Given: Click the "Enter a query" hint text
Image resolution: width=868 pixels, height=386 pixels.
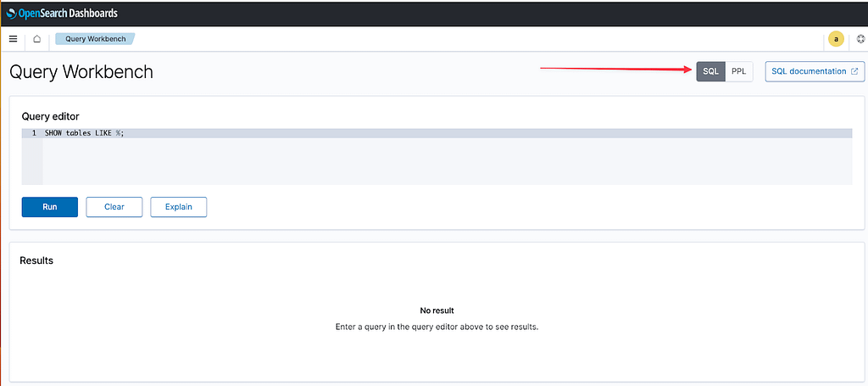Looking at the screenshot, I should (437, 327).
